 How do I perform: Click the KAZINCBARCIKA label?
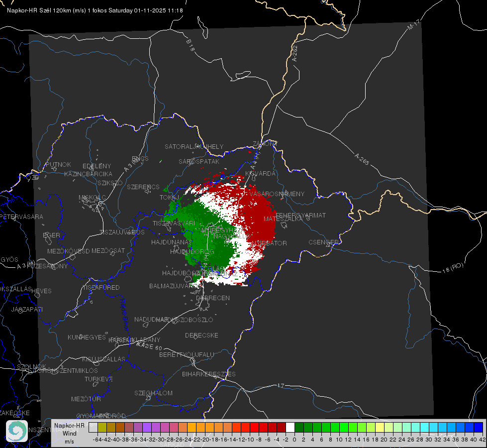(88, 174)
